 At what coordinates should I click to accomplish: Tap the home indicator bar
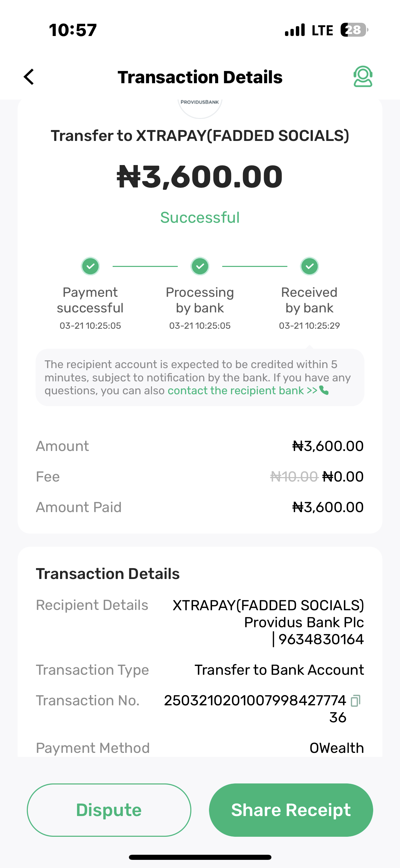pos(200,857)
